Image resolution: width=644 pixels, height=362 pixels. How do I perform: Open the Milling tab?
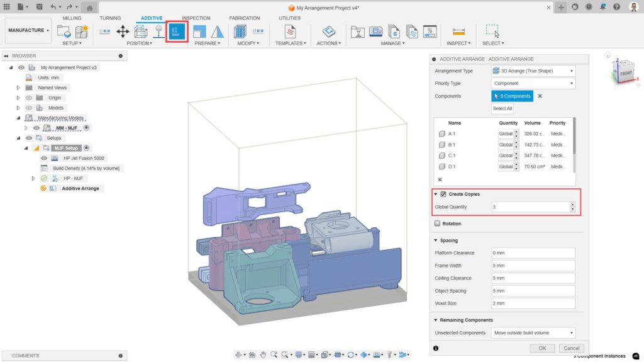72,18
